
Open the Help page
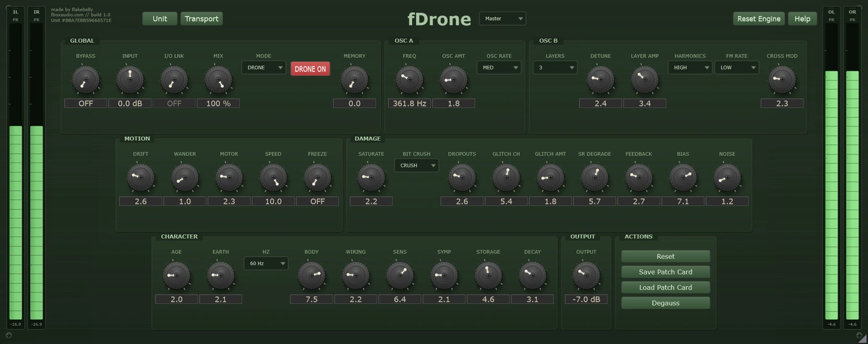(x=802, y=19)
